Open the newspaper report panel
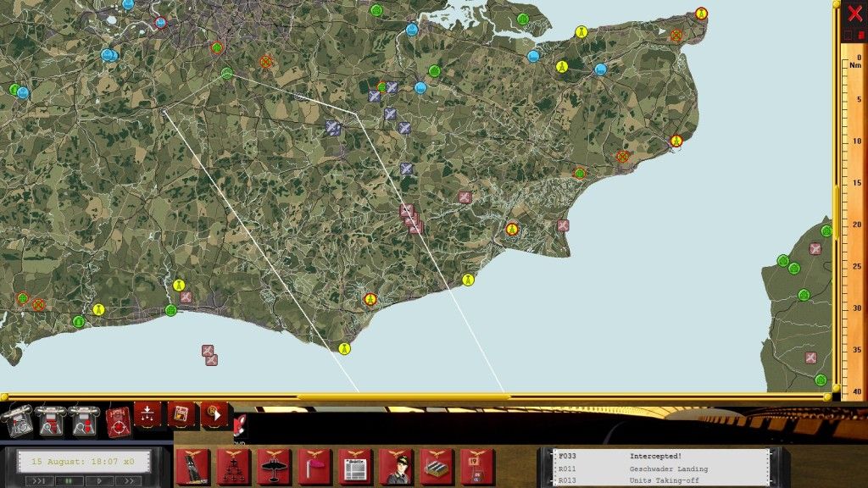 point(355,468)
